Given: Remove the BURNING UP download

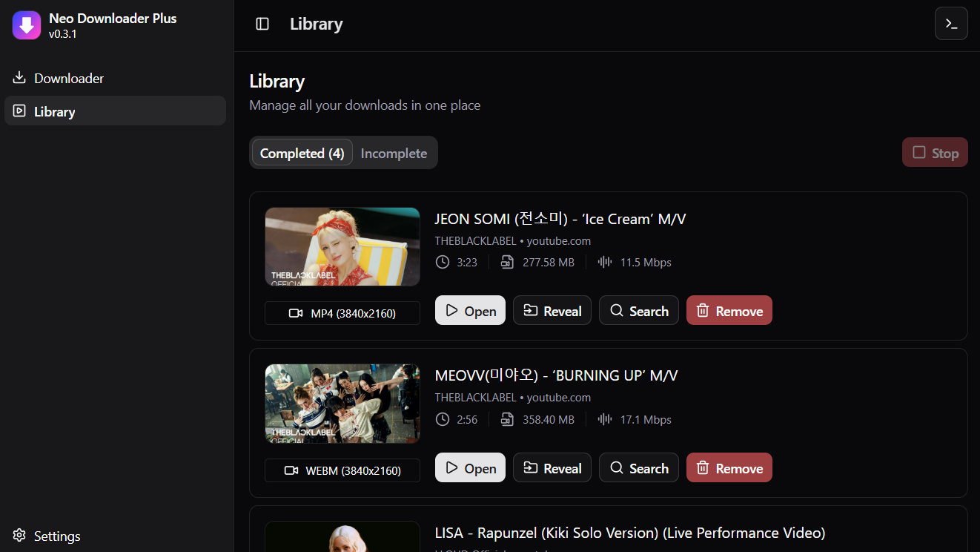Looking at the screenshot, I should tap(729, 468).
